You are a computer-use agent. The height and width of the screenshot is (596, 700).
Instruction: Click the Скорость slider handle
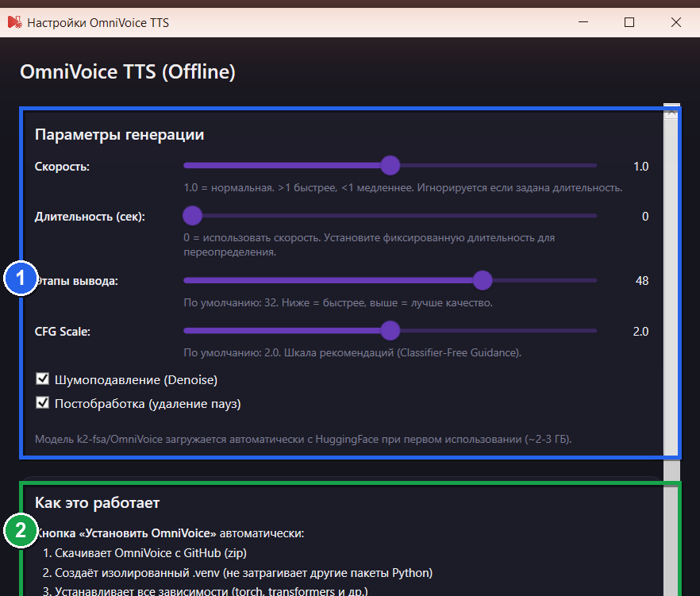click(x=390, y=166)
